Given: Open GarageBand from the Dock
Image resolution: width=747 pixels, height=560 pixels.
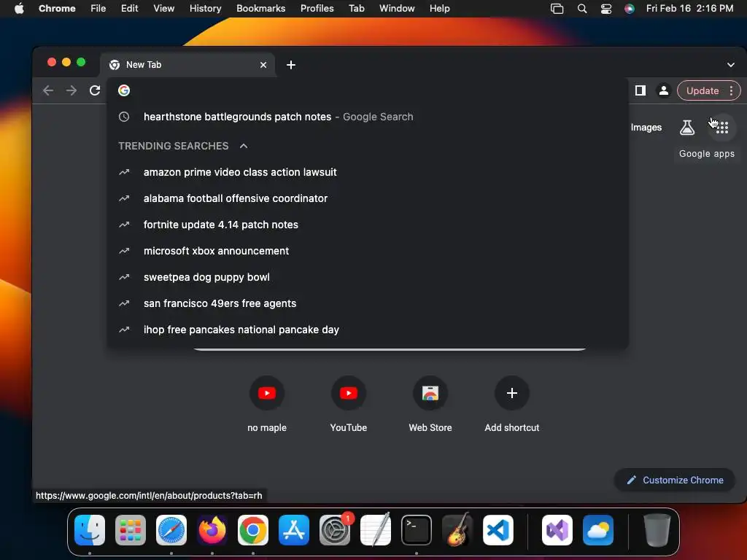Looking at the screenshot, I should 457,530.
